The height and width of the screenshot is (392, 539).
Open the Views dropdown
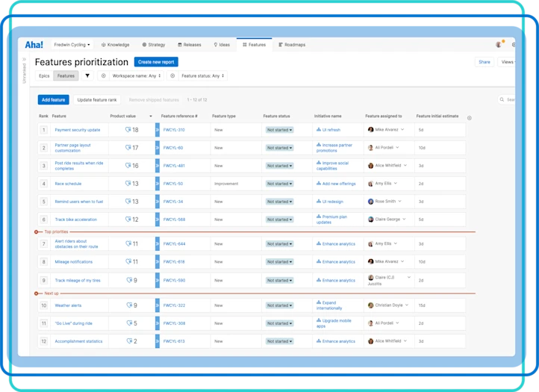pyautogui.click(x=508, y=62)
